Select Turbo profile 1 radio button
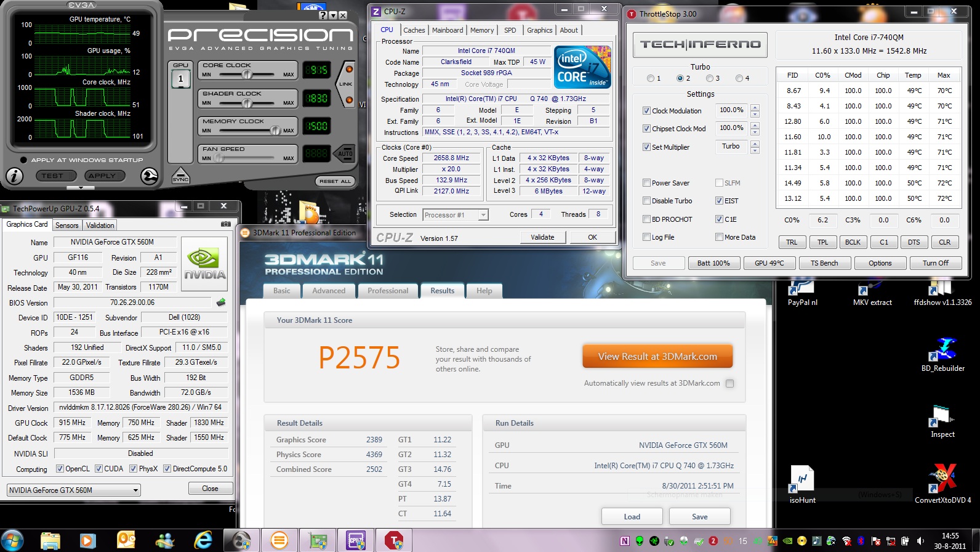 (x=651, y=78)
